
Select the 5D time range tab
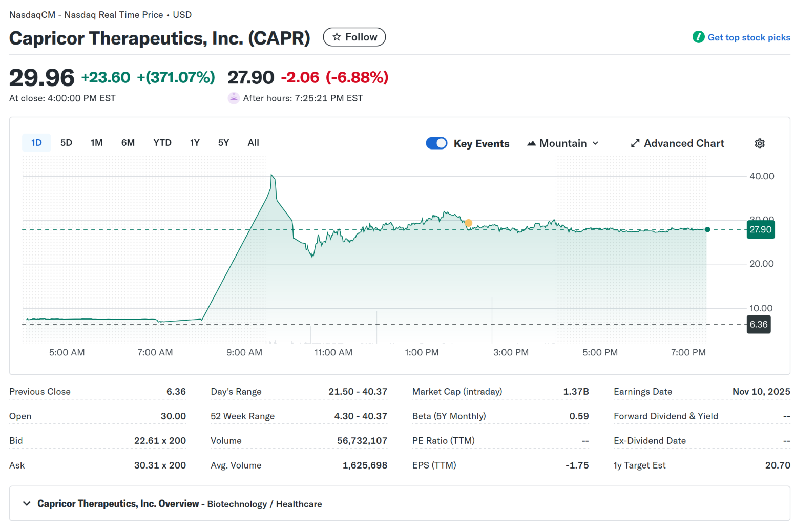pos(66,143)
